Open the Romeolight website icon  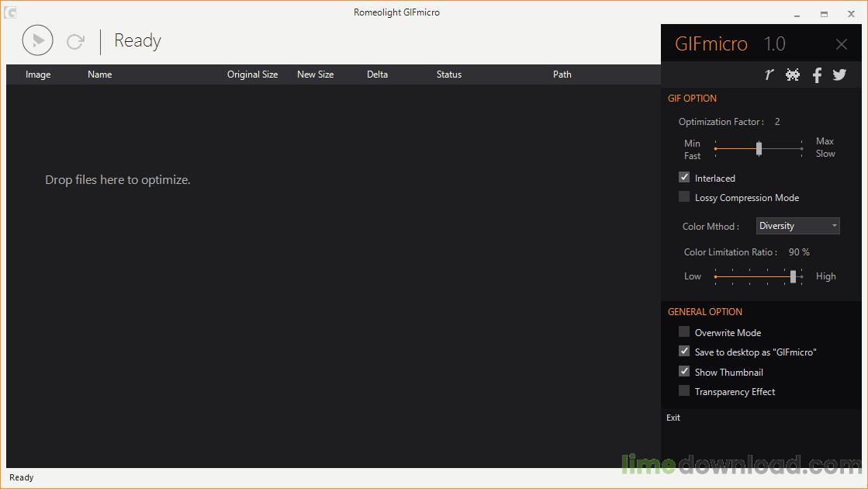coord(769,75)
